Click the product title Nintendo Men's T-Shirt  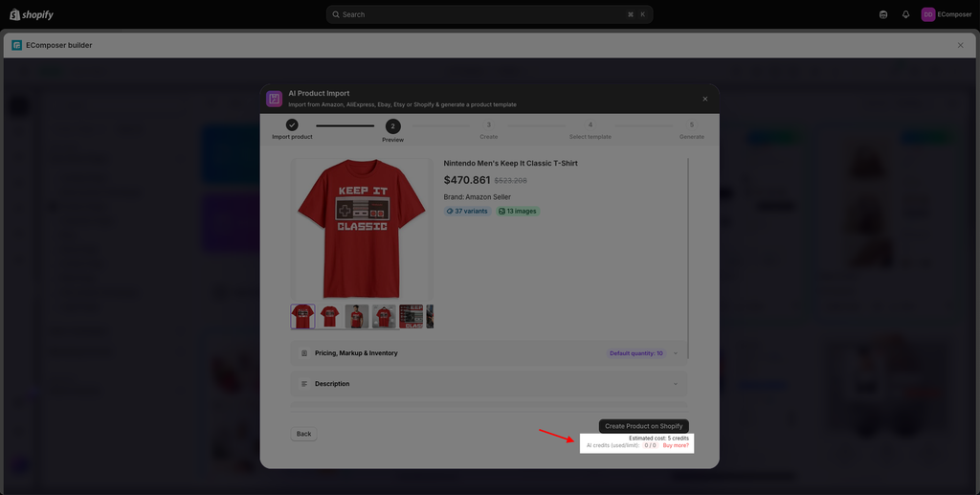pos(511,163)
